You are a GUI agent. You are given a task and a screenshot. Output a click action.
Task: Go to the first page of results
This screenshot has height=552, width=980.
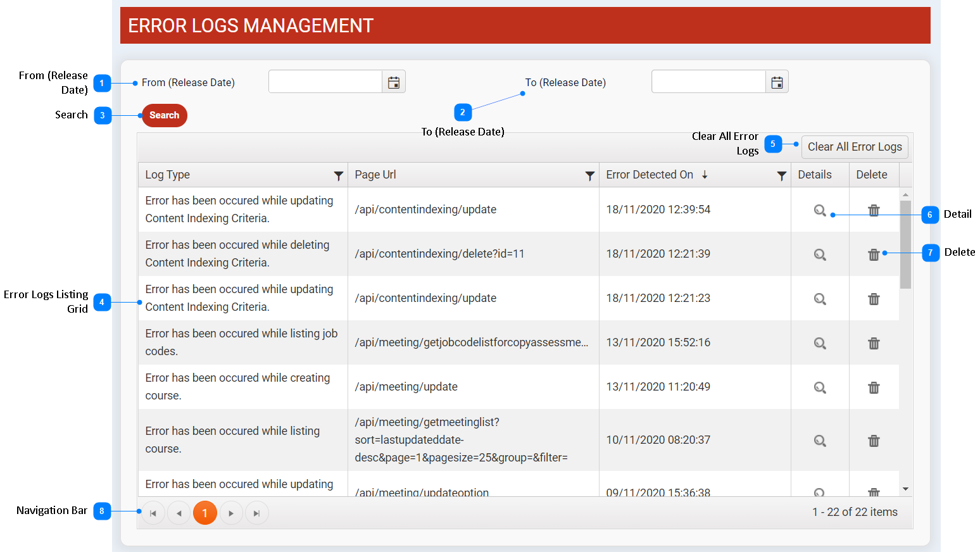click(153, 513)
